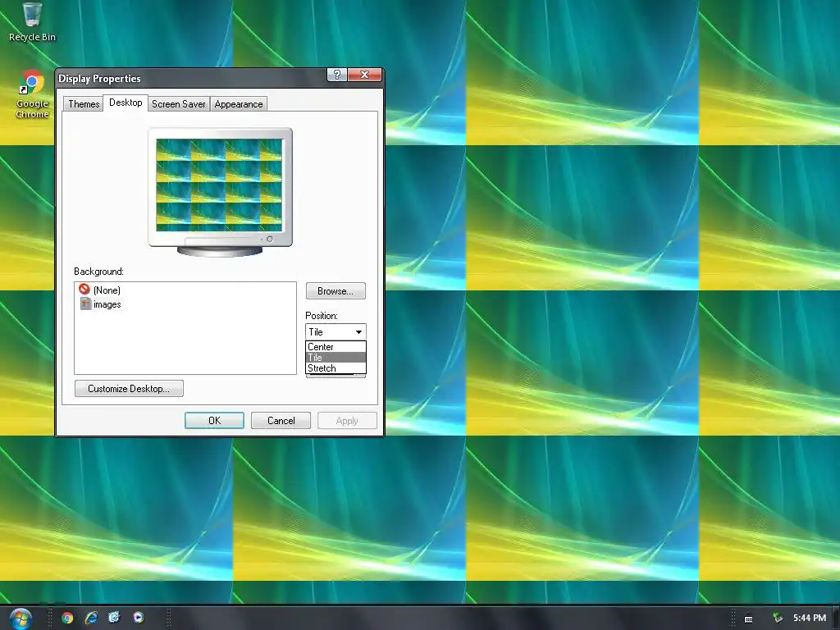This screenshot has height=630, width=840.
Task: Click the Show Desktop quick launch icon
Action: click(x=114, y=618)
